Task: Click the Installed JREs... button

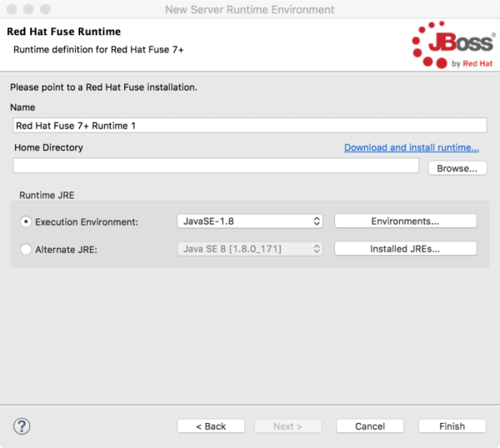Action: point(405,249)
